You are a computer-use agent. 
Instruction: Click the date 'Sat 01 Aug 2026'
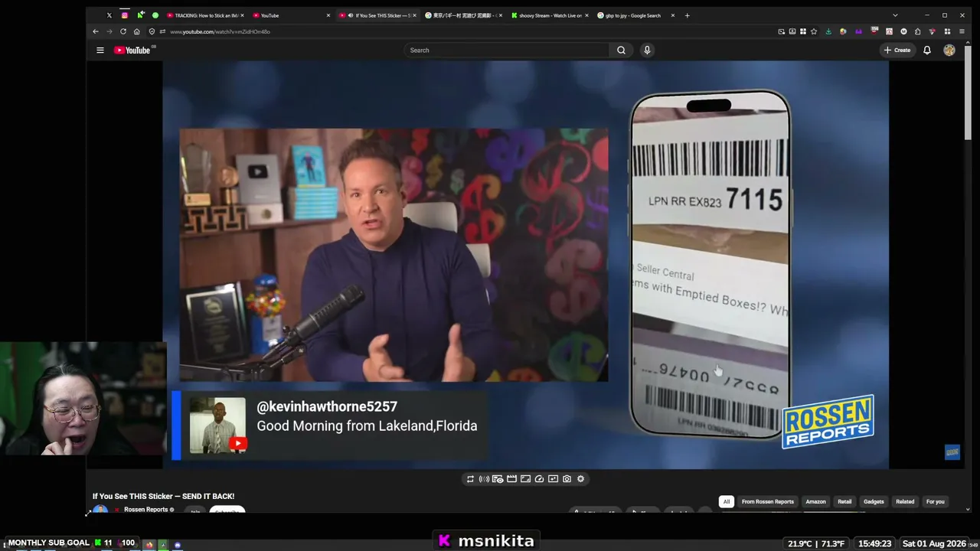point(934,544)
